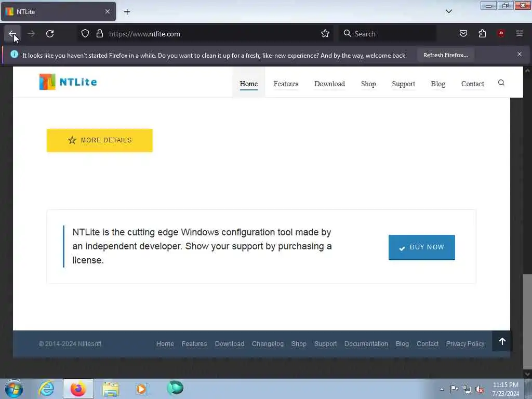Click the Buy Now button

[x=421, y=247]
